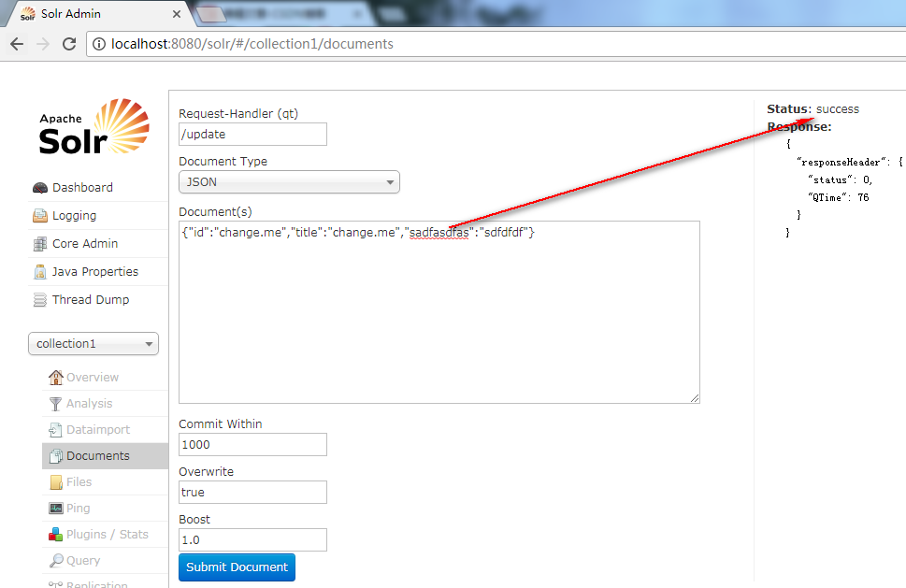Go to Thread Dump menu item
906x588 pixels.
(91, 300)
